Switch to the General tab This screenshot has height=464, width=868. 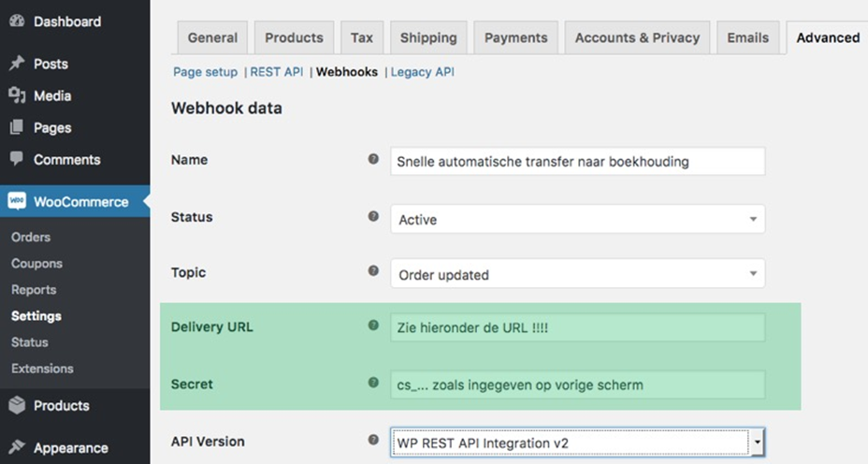tap(212, 37)
